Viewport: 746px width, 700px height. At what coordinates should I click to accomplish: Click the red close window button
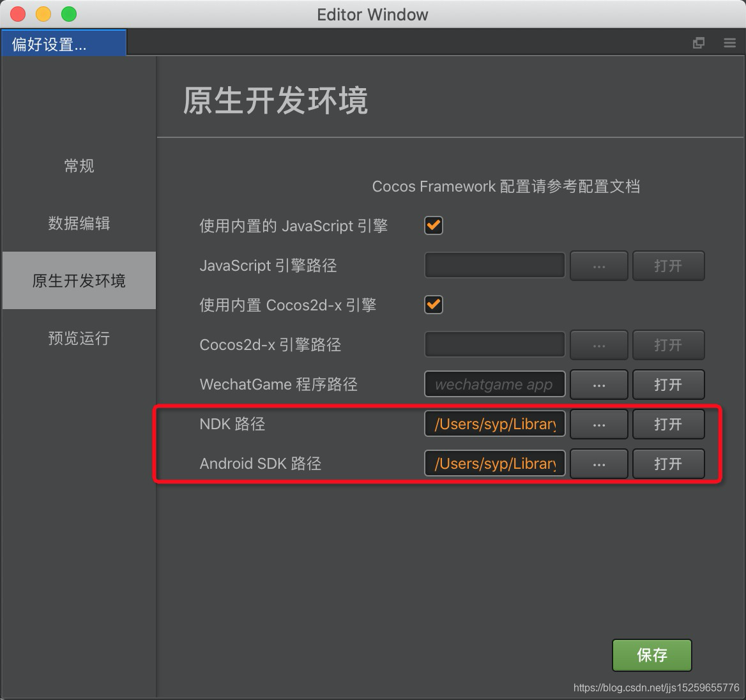click(x=18, y=14)
